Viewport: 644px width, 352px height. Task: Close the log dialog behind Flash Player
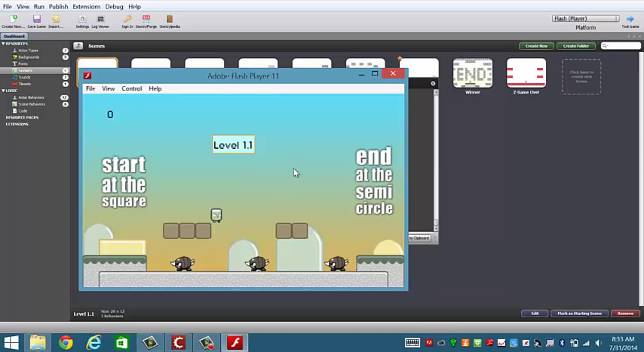[x=433, y=84]
